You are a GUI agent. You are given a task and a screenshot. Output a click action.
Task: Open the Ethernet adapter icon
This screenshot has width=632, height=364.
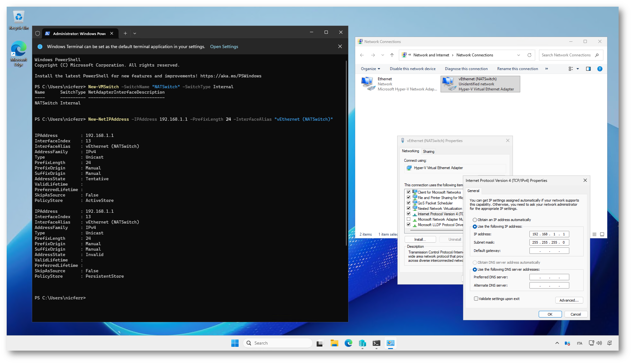coord(368,84)
